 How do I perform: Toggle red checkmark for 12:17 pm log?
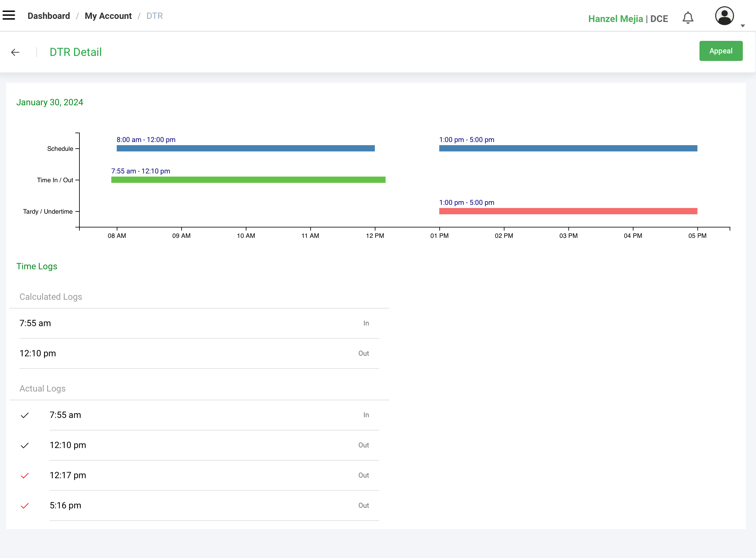pyautogui.click(x=24, y=476)
